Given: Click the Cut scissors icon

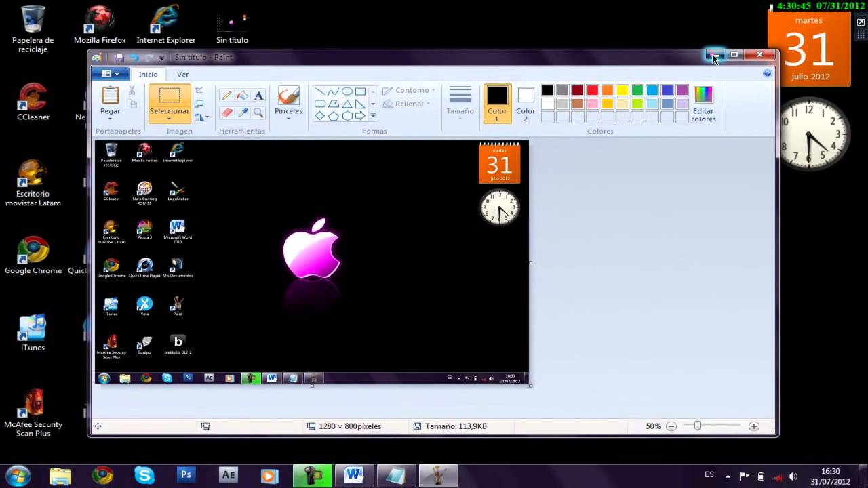Looking at the screenshot, I should 132,90.
